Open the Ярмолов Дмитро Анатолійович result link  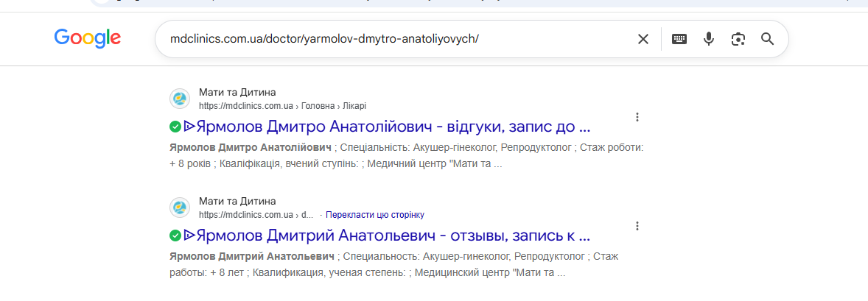click(387, 127)
